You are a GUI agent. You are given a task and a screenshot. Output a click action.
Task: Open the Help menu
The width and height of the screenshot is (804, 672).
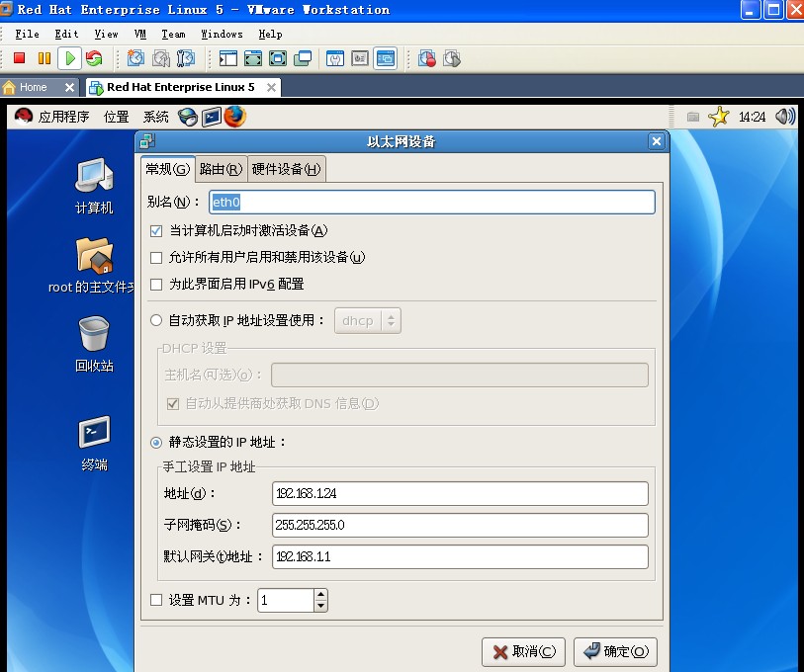pos(270,34)
